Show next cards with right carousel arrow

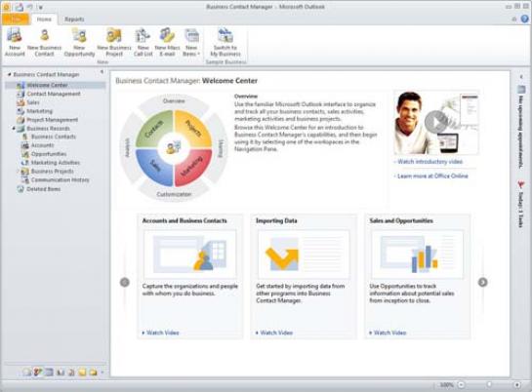[x=483, y=282]
